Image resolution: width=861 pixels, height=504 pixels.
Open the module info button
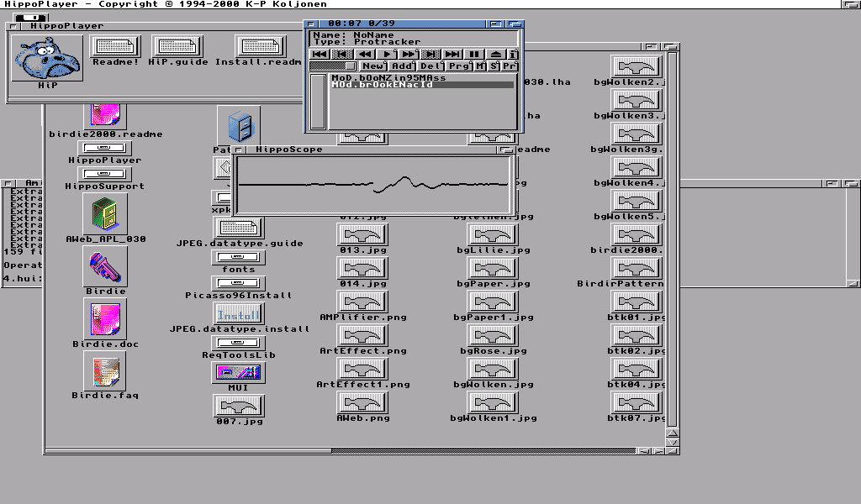pos(514,54)
